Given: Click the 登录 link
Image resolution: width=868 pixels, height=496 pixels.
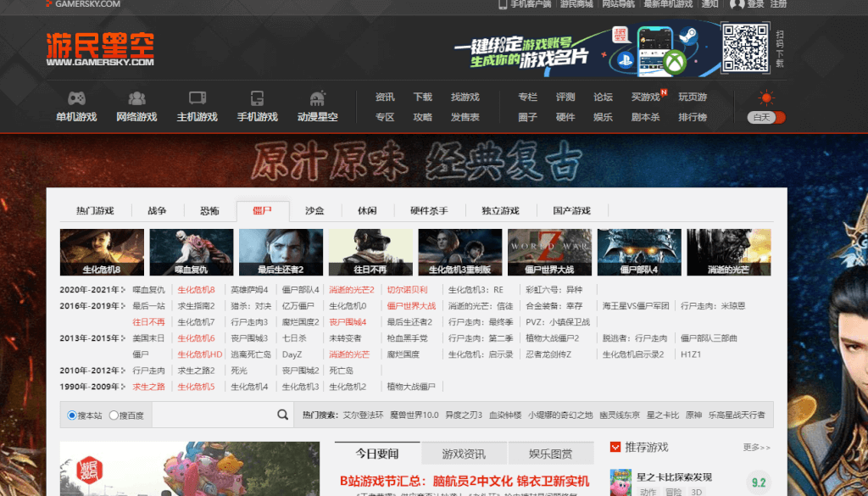Looking at the screenshot, I should point(755,4).
